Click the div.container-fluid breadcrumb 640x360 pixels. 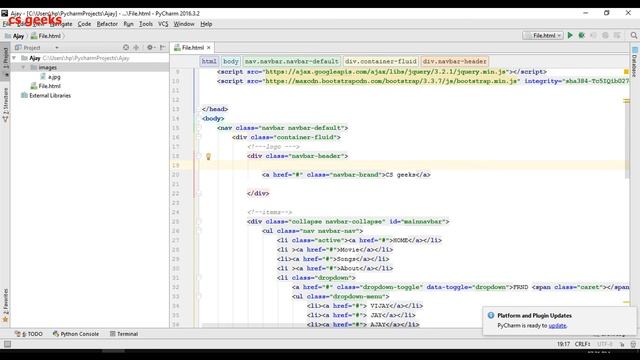coord(380,61)
